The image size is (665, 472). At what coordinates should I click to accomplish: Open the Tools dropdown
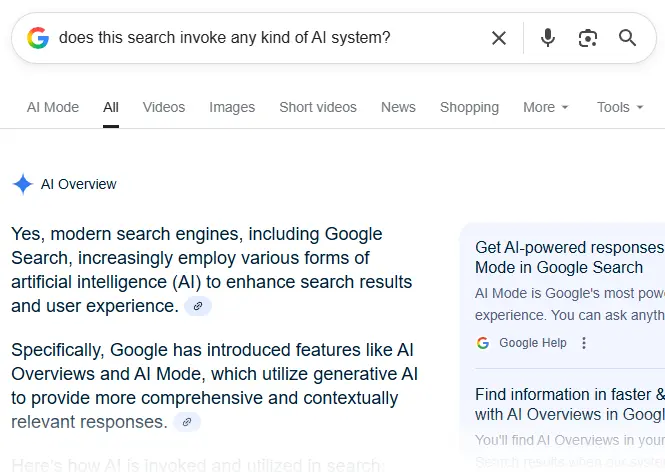pyautogui.click(x=620, y=107)
